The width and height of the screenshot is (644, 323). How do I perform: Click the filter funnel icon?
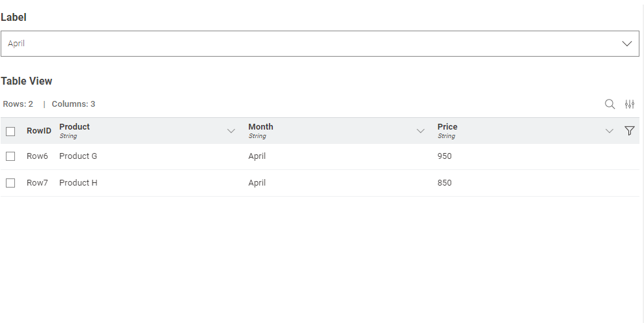pyautogui.click(x=629, y=131)
